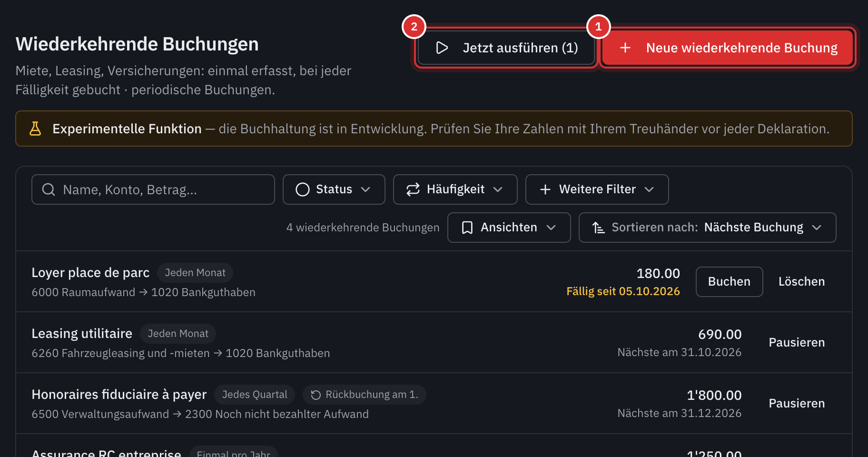868x457 pixels.
Task: Click Fällig seit 05.10.2026 label
Action: (623, 291)
